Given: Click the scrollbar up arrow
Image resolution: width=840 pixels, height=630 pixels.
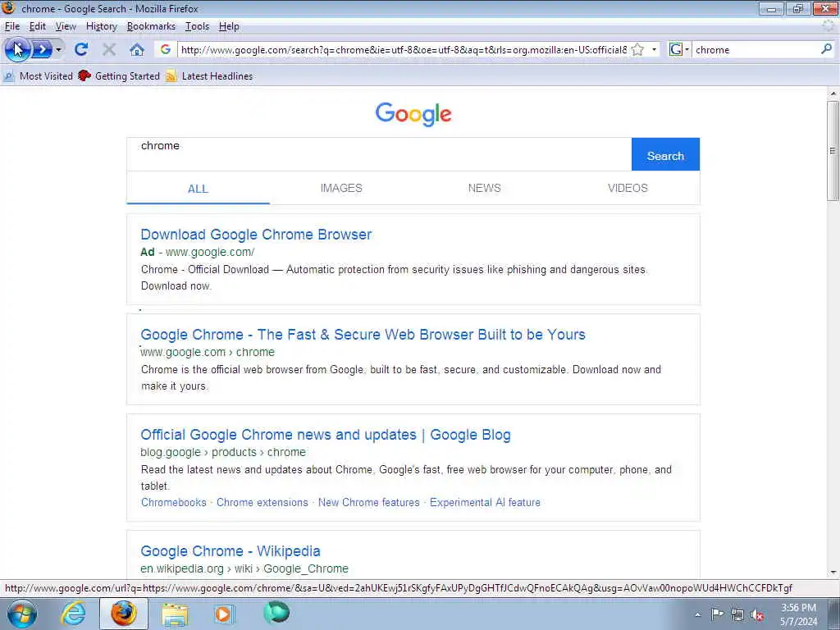Looking at the screenshot, I should [x=833, y=94].
